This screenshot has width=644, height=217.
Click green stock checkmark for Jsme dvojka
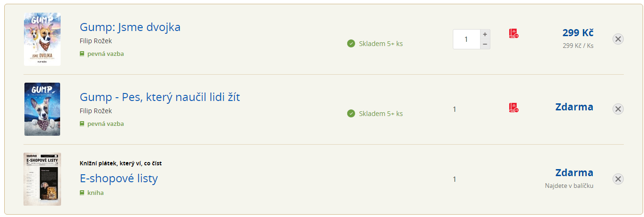coord(351,44)
